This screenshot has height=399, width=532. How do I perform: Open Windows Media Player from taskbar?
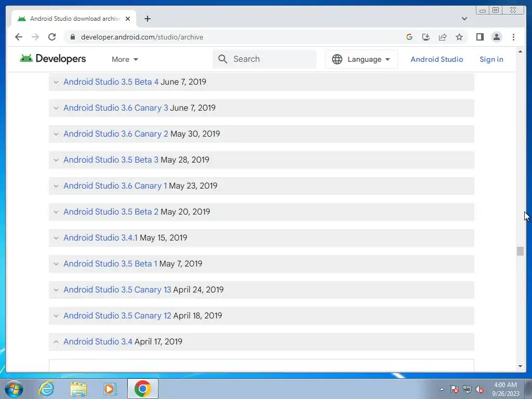[110, 389]
